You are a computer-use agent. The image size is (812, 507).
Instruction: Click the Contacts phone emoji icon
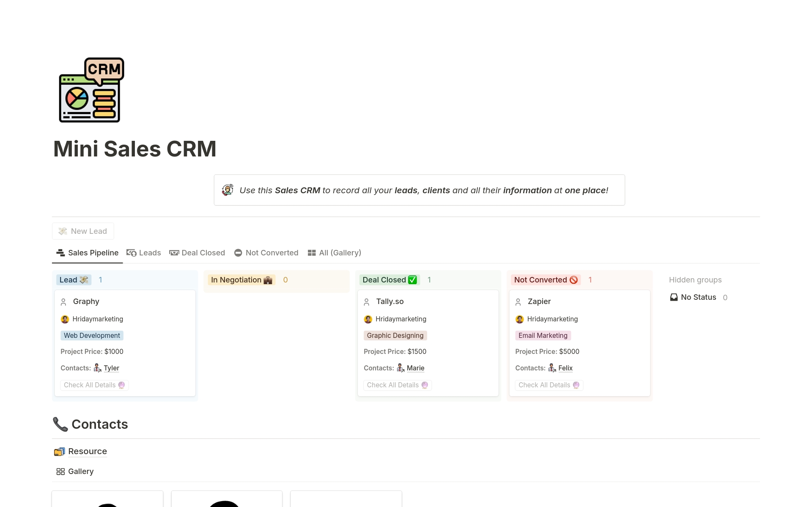60,424
